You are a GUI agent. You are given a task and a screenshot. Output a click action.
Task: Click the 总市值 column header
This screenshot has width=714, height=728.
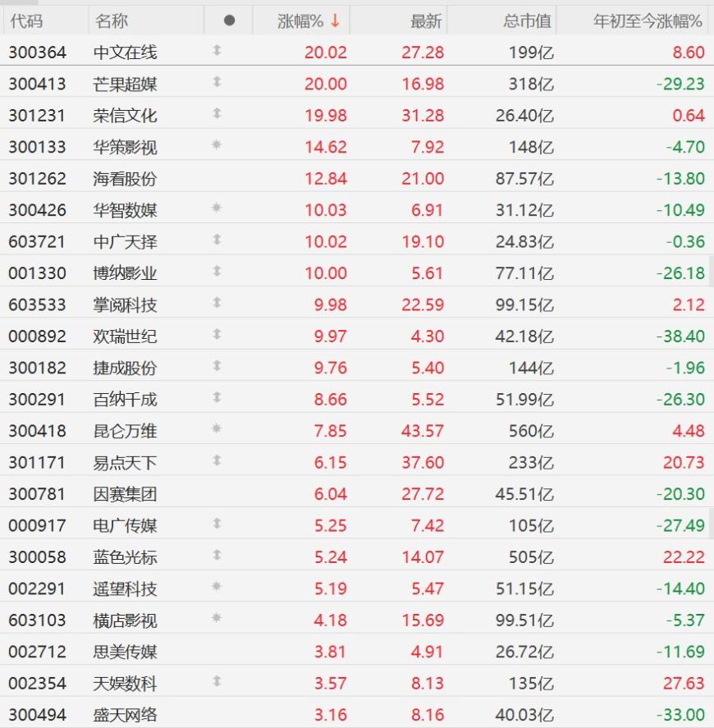[x=528, y=21]
